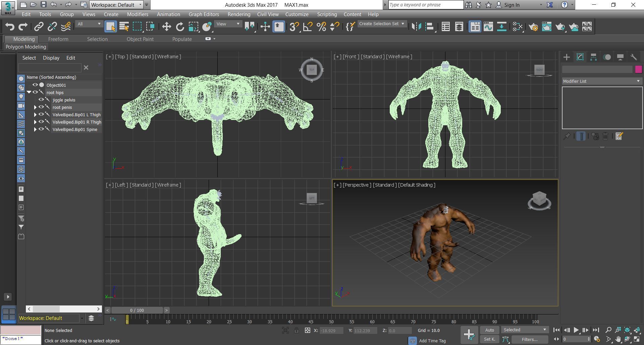Hide Object001 via its eye icon
Viewport: 644px width, 345px height.
(35, 85)
